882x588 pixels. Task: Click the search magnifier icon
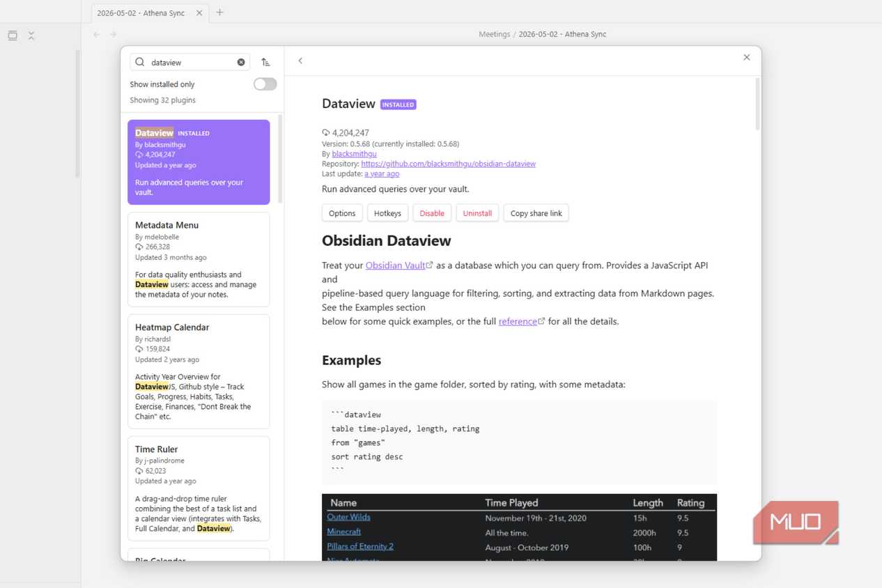point(140,62)
